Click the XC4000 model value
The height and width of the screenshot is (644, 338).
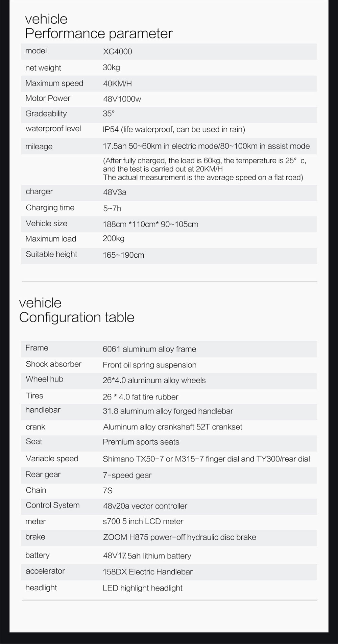117,52
